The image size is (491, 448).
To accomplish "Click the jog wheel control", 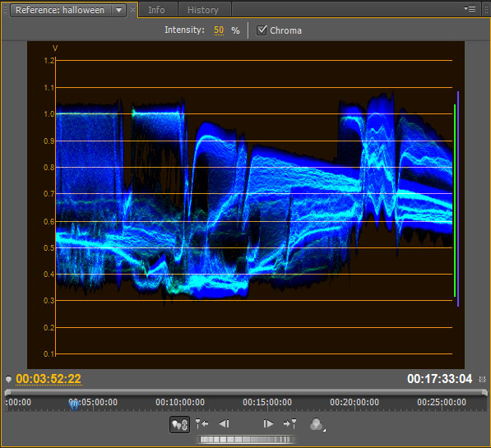I will tap(246, 440).
